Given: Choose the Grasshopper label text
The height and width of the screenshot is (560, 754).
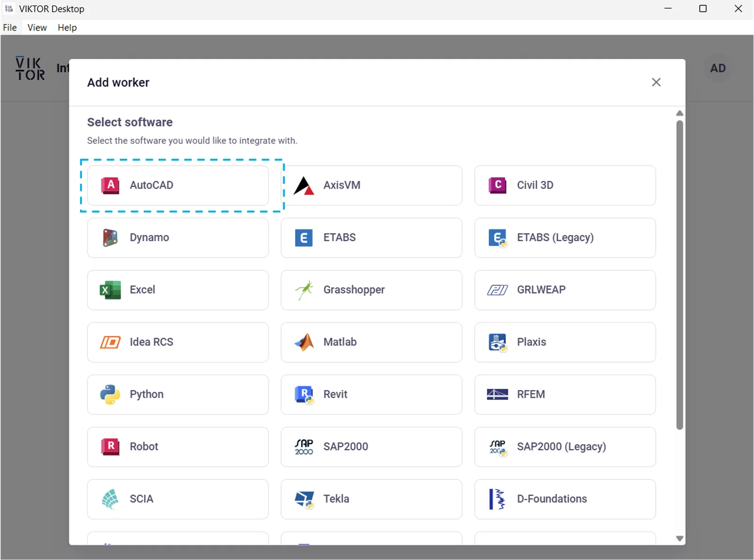Looking at the screenshot, I should coord(354,290).
